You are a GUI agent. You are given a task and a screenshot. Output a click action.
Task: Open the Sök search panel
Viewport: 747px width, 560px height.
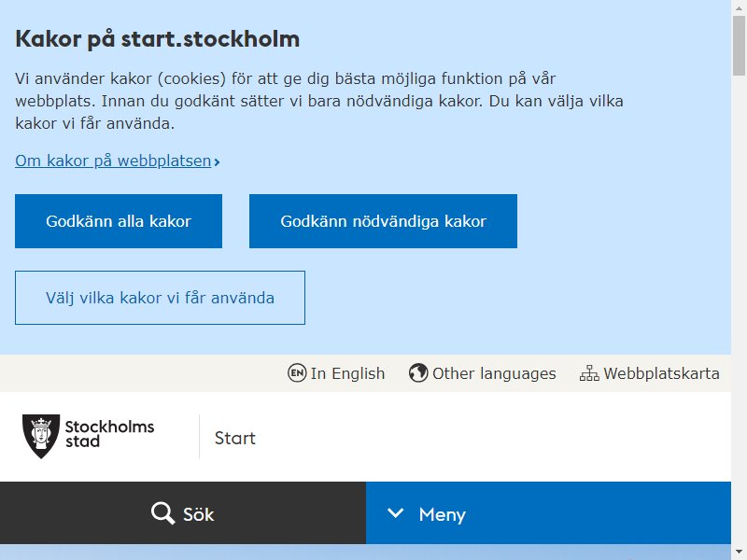point(183,513)
